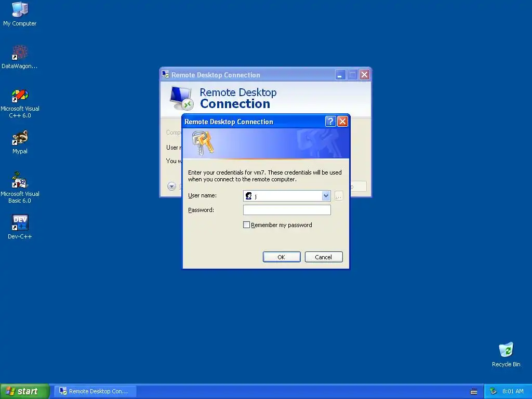Focus the Password input field
Screen dimensions: 532x399
(x=287, y=210)
